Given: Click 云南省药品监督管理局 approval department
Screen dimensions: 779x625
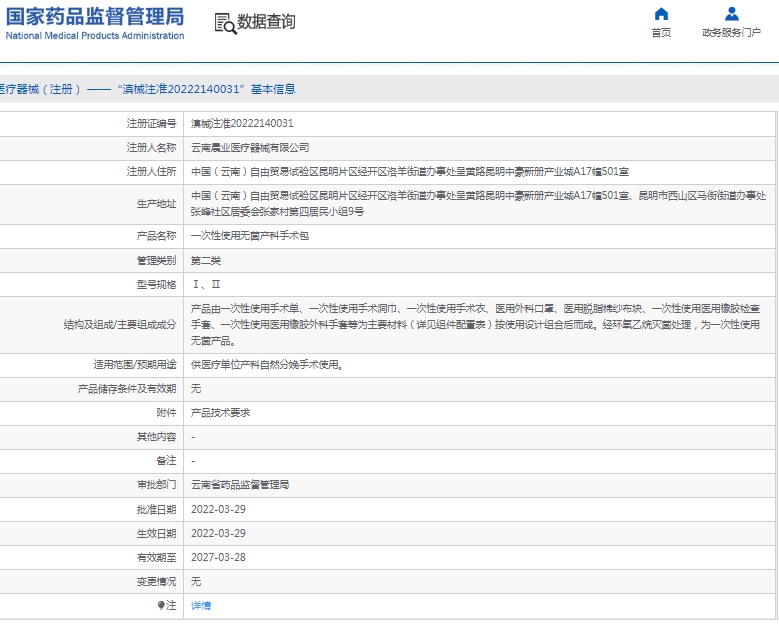Looking at the screenshot, I should [240, 485].
